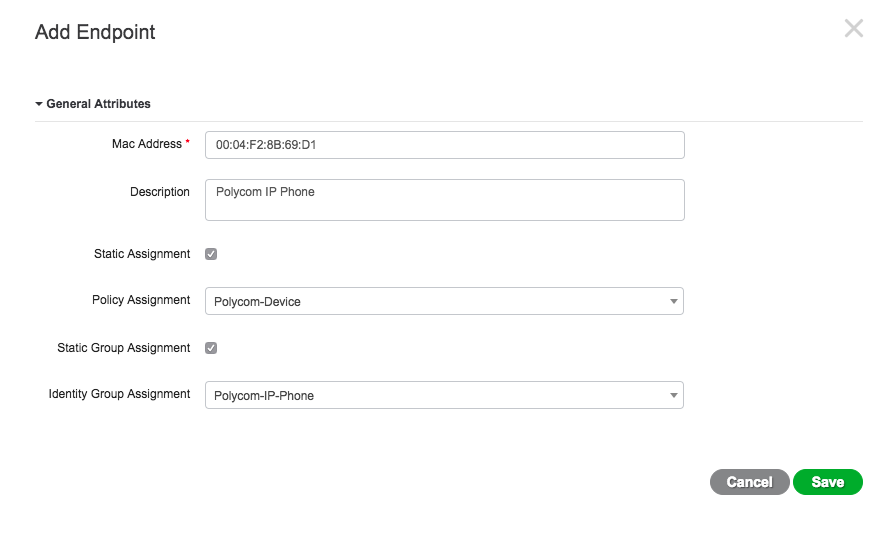Click the General Attributes section heading text
This screenshot has width=896, height=553.
click(x=98, y=104)
